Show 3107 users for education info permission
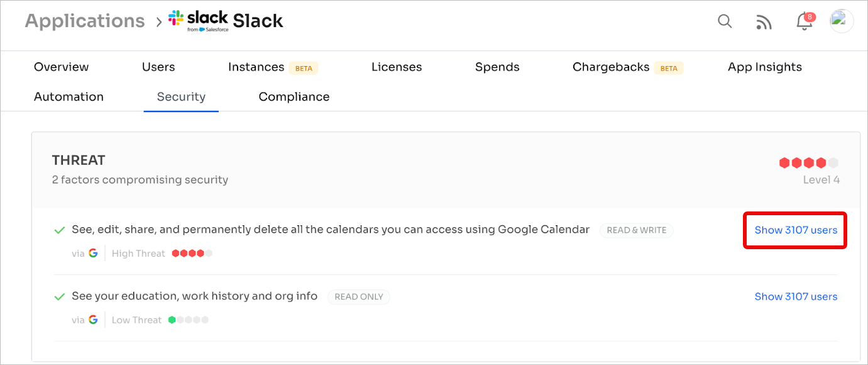The height and width of the screenshot is (365, 868). tap(796, 296)
